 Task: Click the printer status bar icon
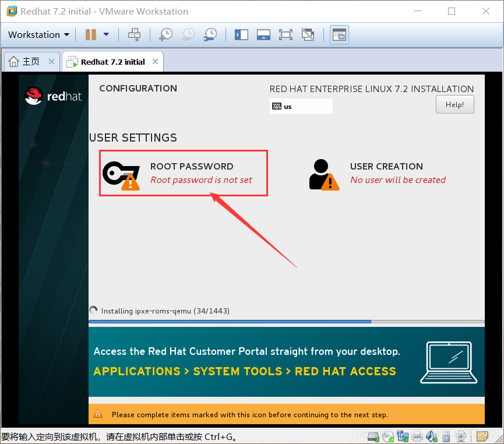coord(417,436)
